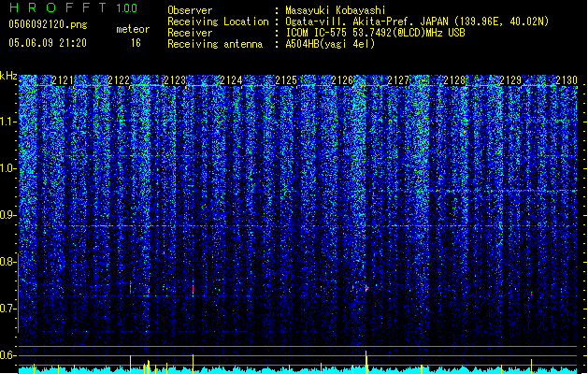
Task: Click the antenna A504HB(yagi 4el) text
Action: (x=330, y=44)
